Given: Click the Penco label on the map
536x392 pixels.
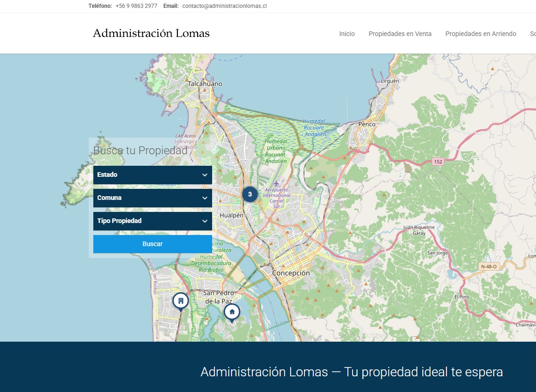Looking at the screenshot, I should pos(367,124).
